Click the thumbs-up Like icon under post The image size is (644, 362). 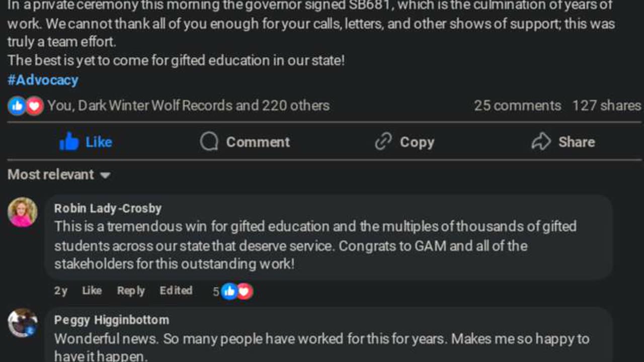pos(69,142)
